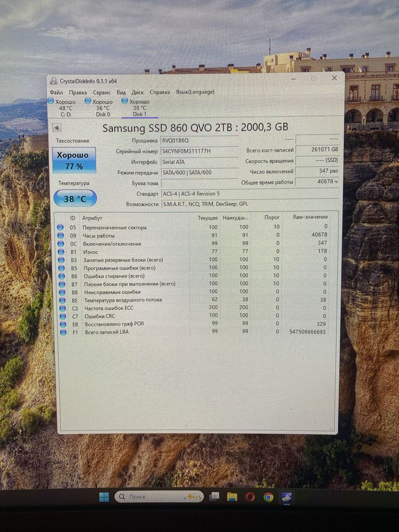Click status orb for Часы работы row

[x=61, y=235]
